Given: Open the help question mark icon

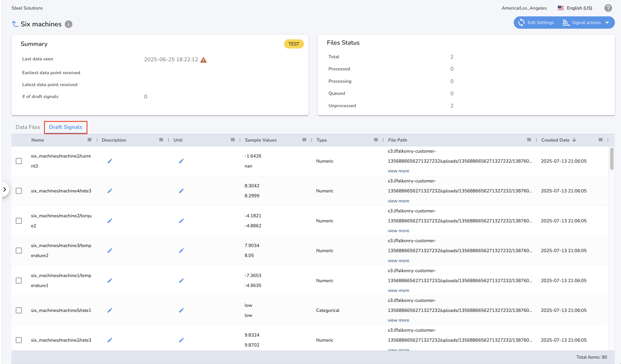Looking at the screenshot, I should (x=608, y=8).
